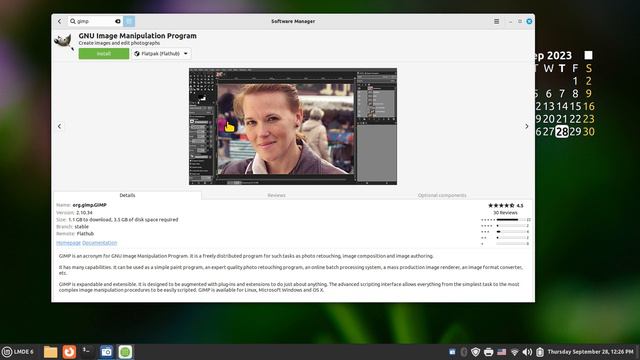
Task: Switch to the Reviews tab
Action: click(x=276, y=195)
